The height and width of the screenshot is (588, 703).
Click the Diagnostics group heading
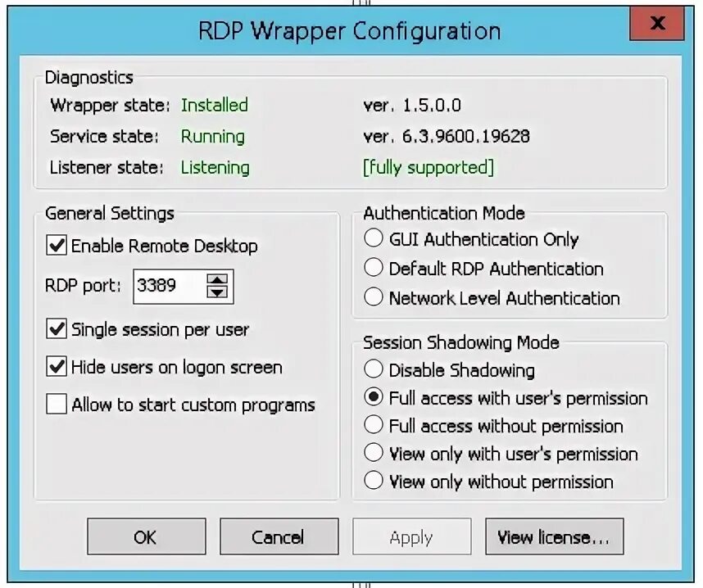89,78
